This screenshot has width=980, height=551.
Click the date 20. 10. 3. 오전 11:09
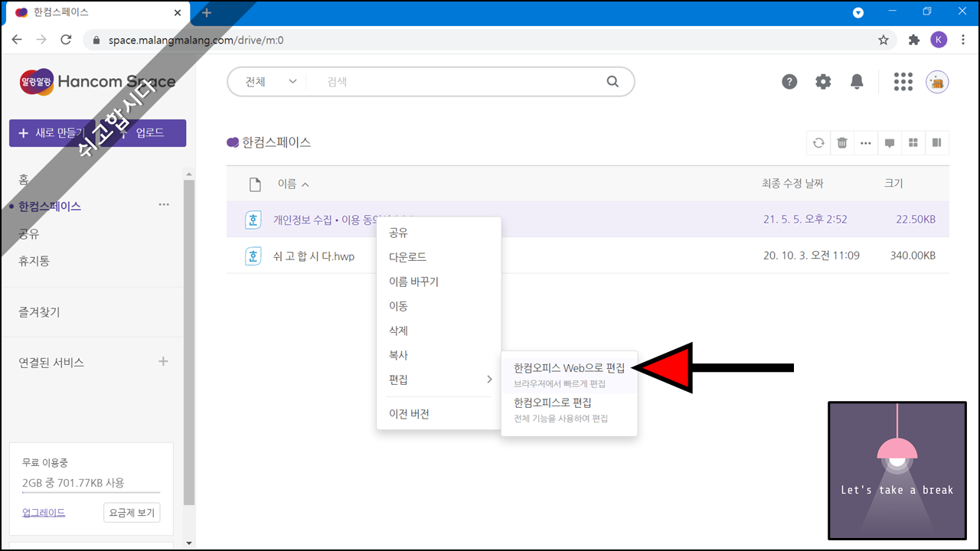(x=812, y=256)
